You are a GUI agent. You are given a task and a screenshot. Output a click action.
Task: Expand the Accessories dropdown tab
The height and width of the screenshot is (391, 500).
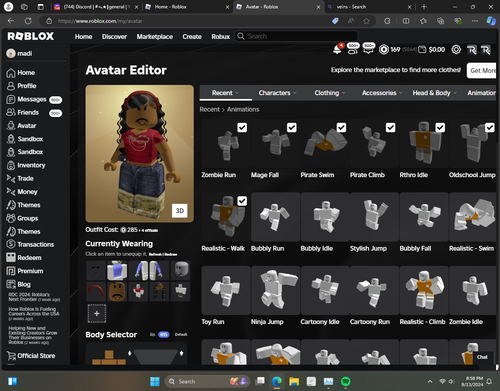382,93
